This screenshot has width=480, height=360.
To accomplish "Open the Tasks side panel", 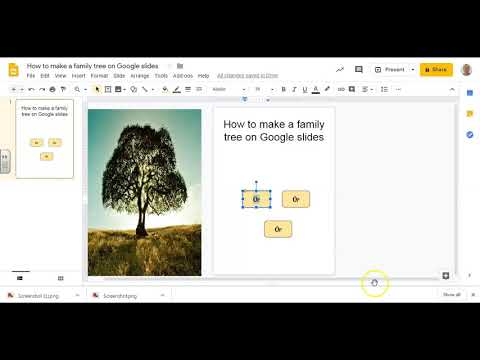I will [470, 135].
